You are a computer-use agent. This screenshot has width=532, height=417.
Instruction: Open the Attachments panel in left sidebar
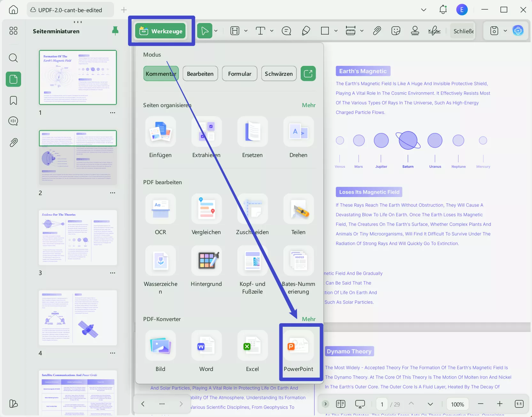coord(13,142)
